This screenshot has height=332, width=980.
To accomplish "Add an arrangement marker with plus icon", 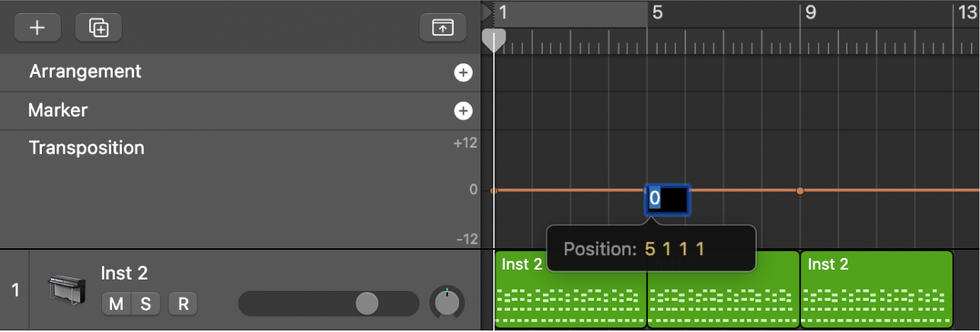I will pyautogui.click(x=463, y=73).
